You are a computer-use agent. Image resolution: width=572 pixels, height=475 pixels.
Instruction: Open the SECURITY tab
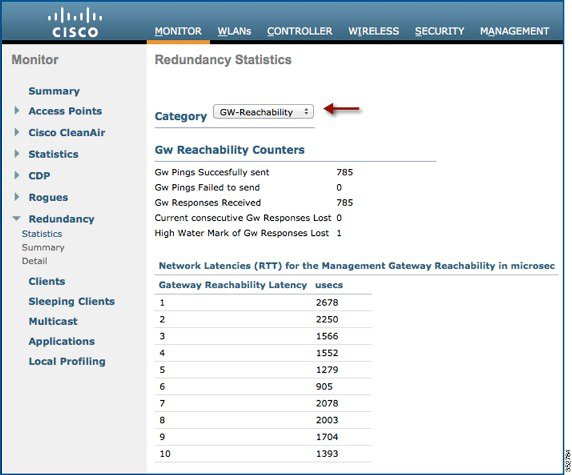[x=439, y=31]
